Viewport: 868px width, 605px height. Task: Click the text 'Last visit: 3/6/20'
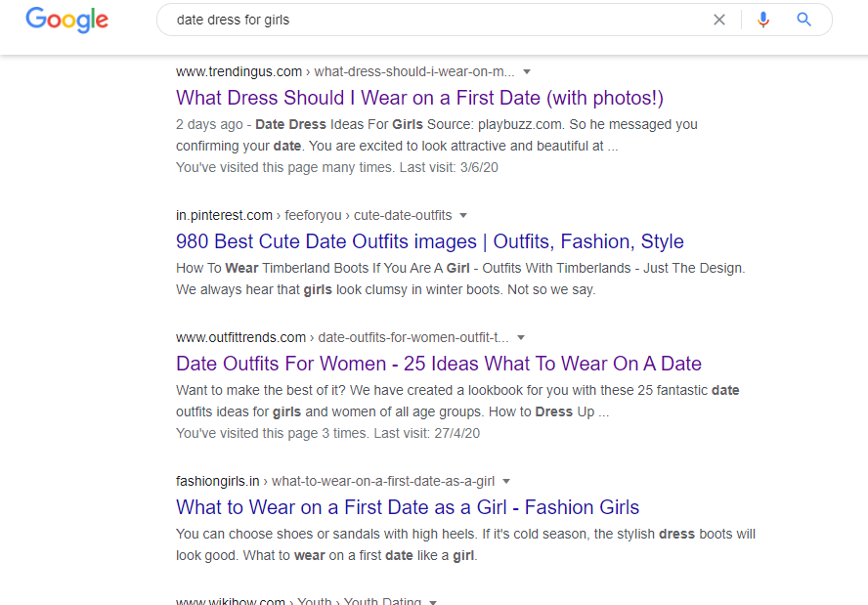[449, 168]
